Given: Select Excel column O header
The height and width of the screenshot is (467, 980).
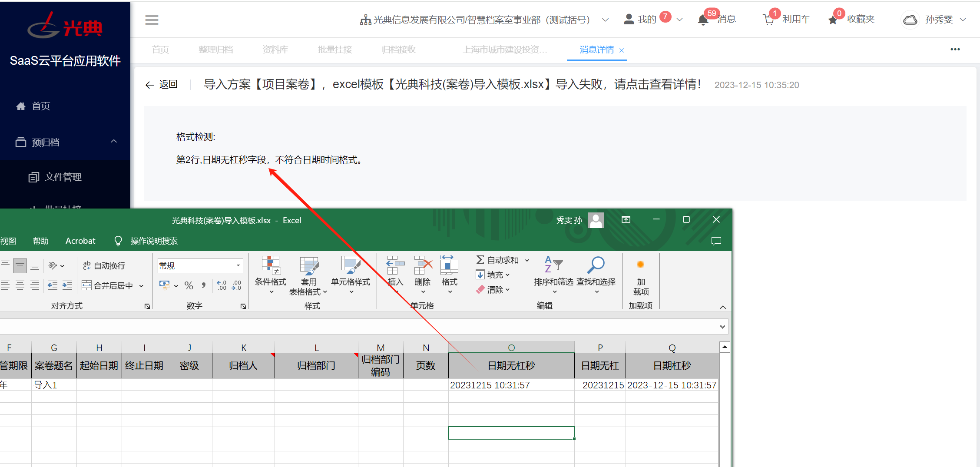Looking at the screenshot, I should [511, 348].
